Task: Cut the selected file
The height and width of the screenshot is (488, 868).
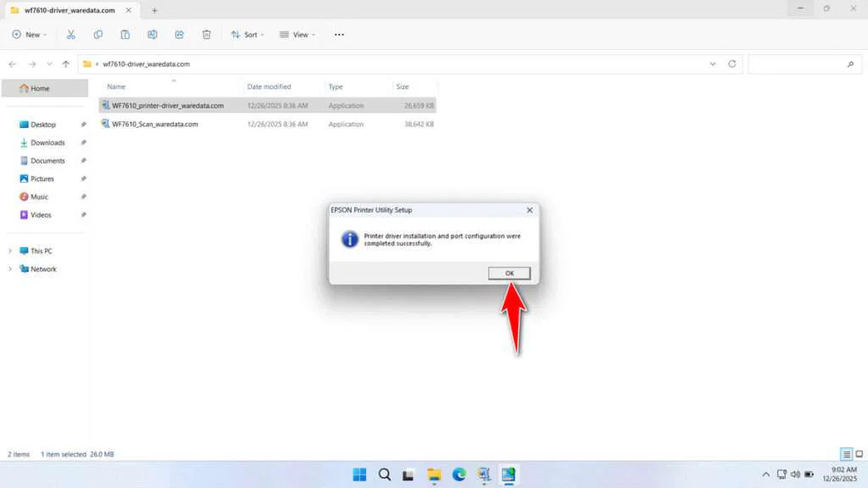Action: (71, 34)
